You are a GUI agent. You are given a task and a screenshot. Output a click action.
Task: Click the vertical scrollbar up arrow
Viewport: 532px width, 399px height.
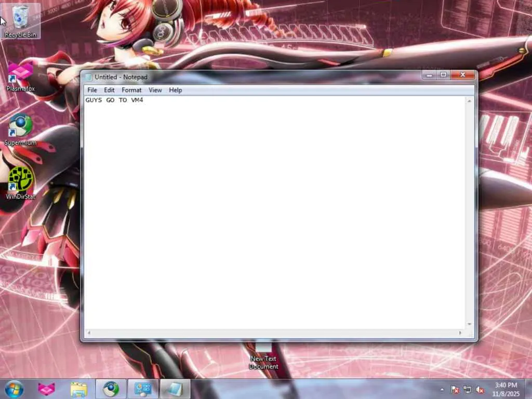coord(469,101)
